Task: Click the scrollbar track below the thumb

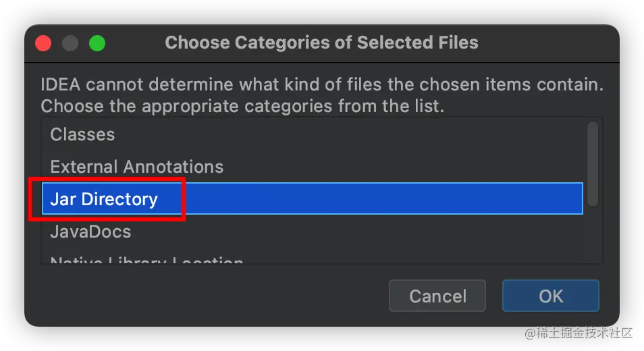Action: tap(592, 235)
